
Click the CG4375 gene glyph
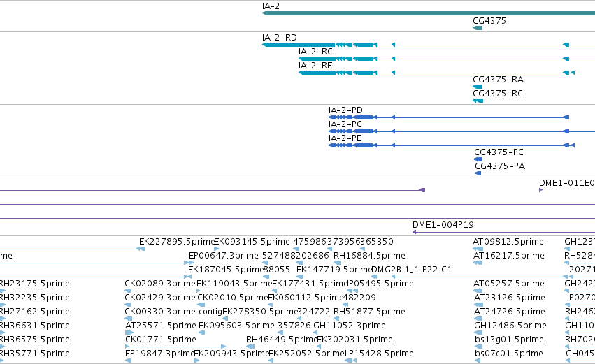(478, 28)
